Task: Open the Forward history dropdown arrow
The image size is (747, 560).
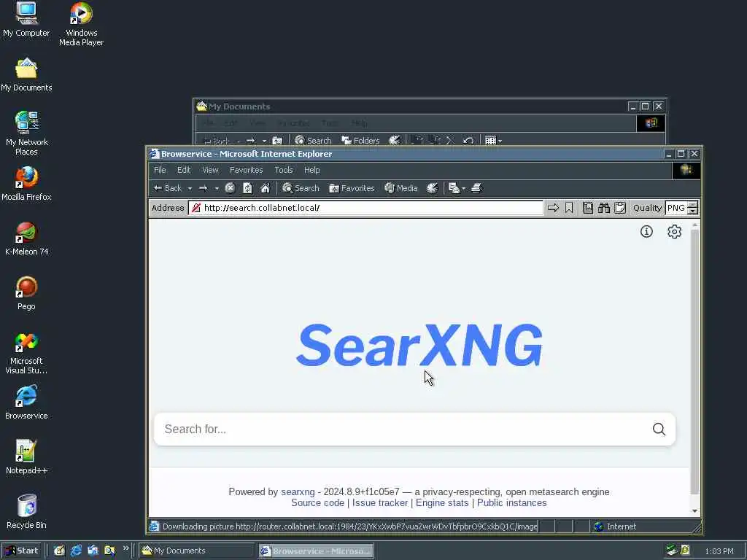Action: tap(217, 189)
